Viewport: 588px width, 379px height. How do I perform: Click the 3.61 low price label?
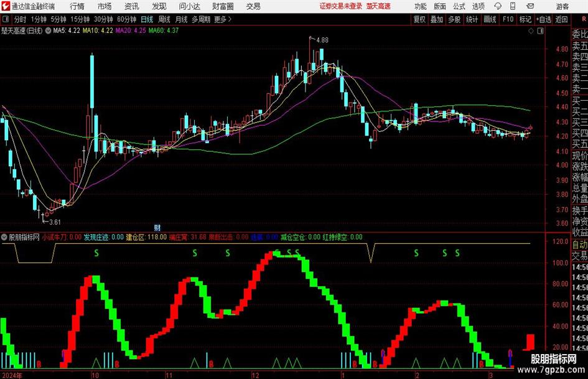pyautogui.click(x=55, y=222)
